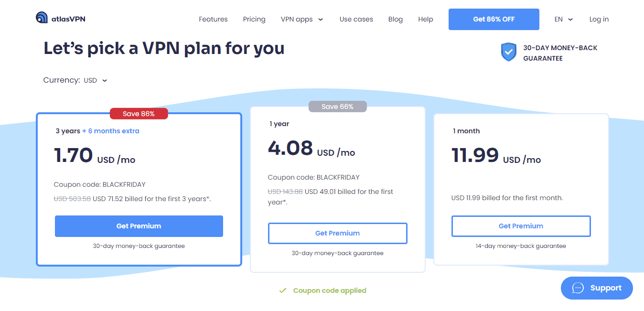Open the Features page
644x311 pixels.
coord(213,20)
